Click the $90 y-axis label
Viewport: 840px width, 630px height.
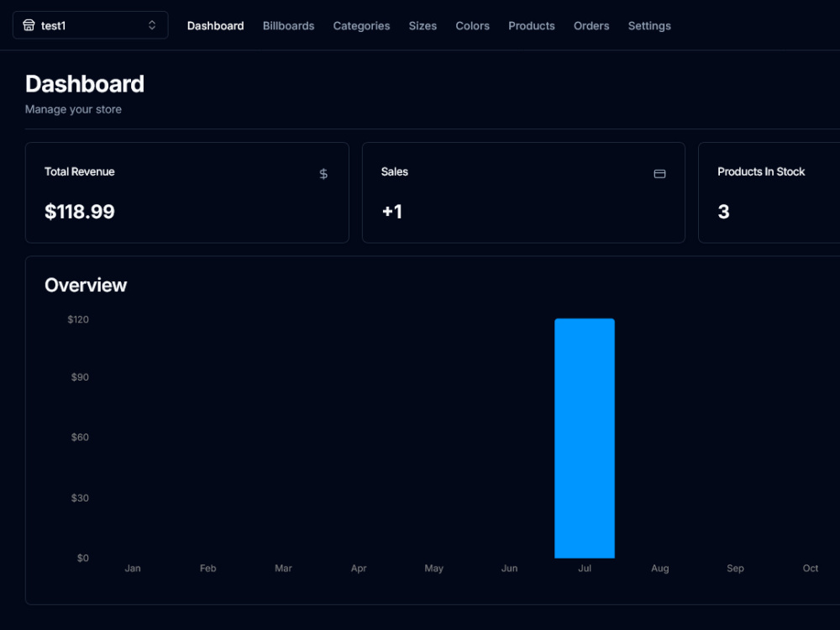(x=80, y=377)
